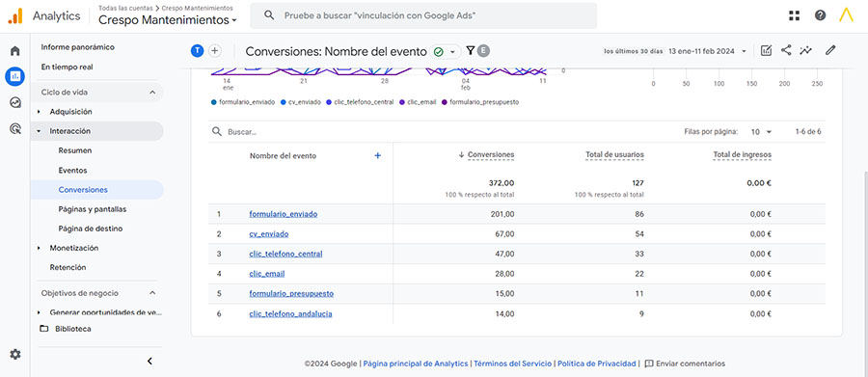Viewport: 868px width, 377px height.
Task: Customize report with pencil icon
Action: (829, 50)
